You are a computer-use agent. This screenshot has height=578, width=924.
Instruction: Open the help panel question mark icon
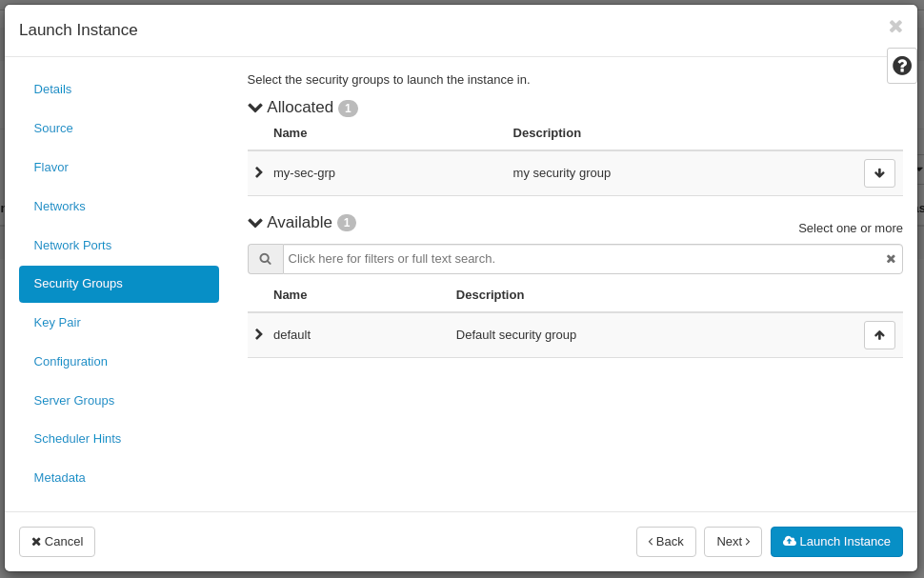900,65
